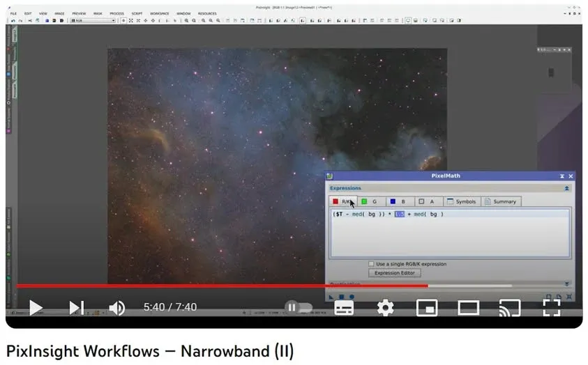
Task: Open the EDIT menu
Action: click(x=28, y=13)
